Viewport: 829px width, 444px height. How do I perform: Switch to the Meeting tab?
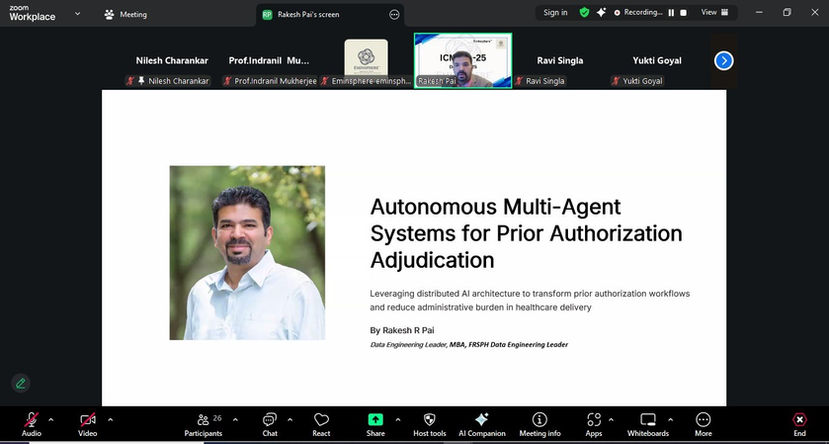[x=126, y=14]
